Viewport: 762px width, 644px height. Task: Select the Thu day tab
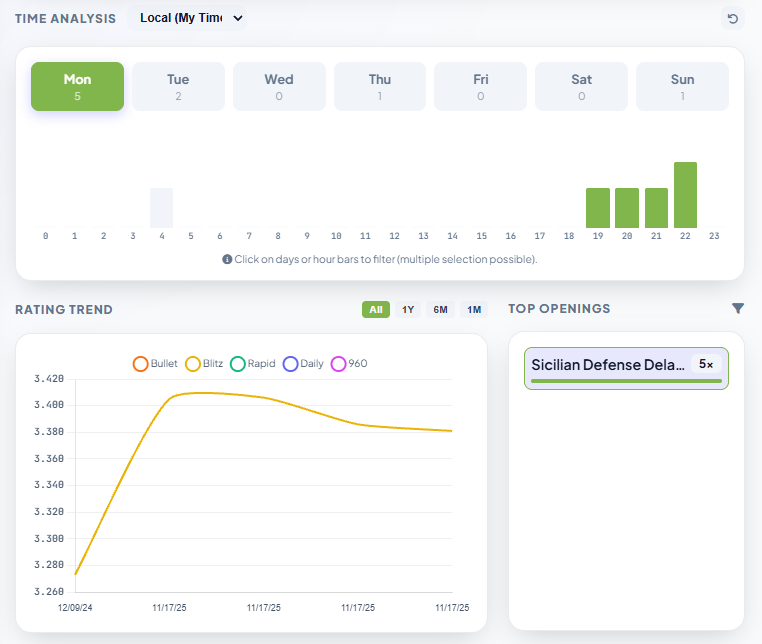coord(380,87)
